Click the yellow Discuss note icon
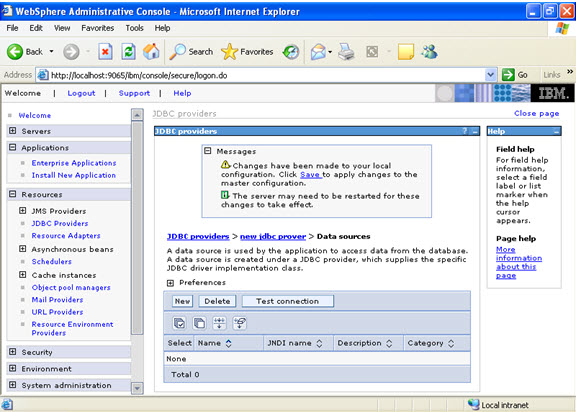576x412 pixels. [406, 52]
